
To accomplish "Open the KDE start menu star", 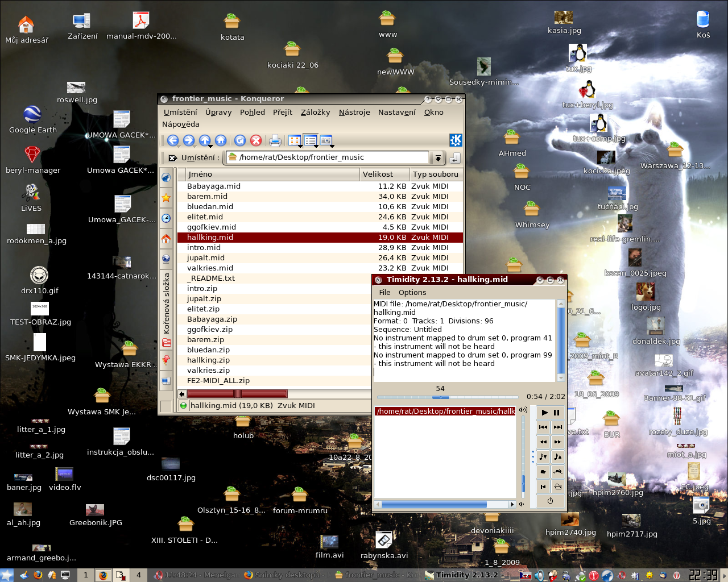I will (7, 575).
